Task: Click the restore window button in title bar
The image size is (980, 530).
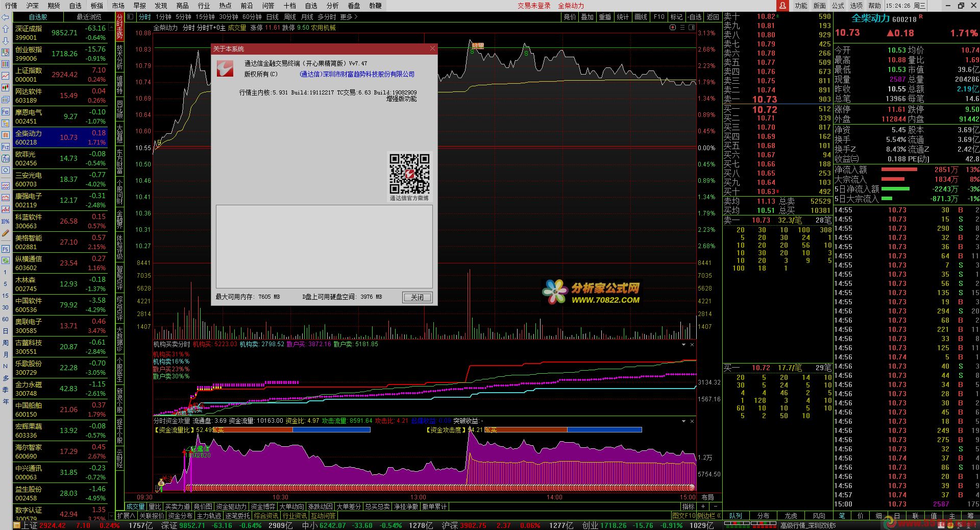Action: [961, 6]
